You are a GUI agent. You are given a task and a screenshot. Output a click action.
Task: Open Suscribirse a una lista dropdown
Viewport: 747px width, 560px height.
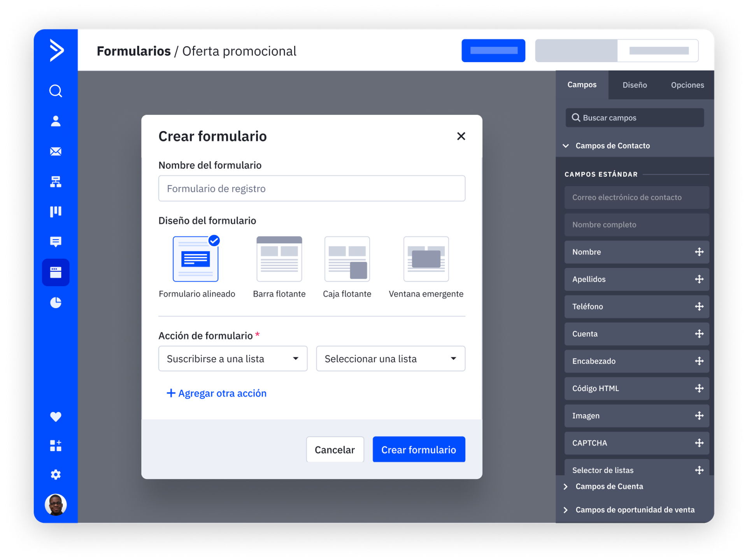(x=233, y=359)
